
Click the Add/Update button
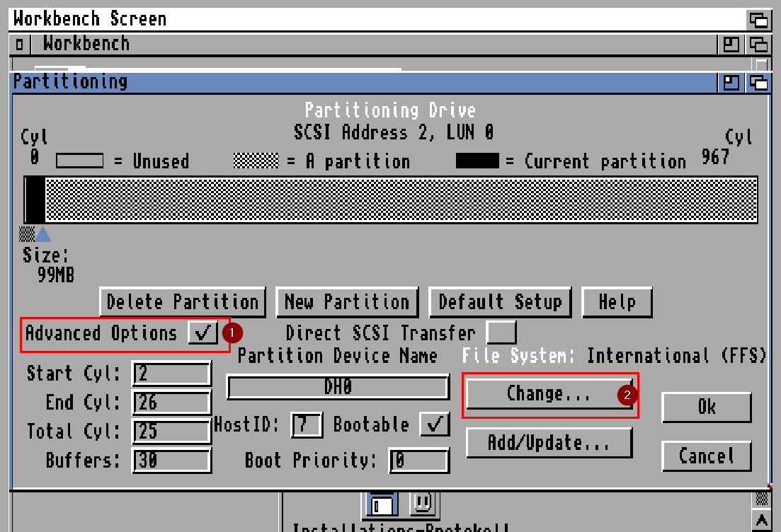pos(549,443)
